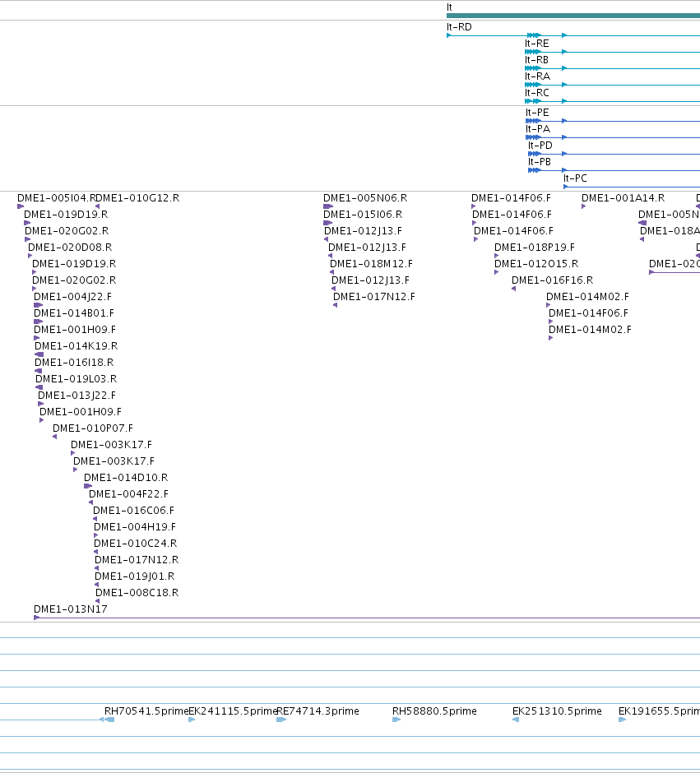Select feature DME1-010C24.R

click(135, 543)
